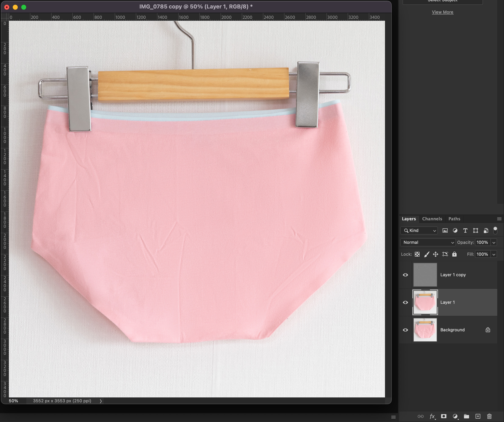Image resolution: width=504 pixels, height=422 pixels.
Task: Open the Normal blend mode dropdown
Action: click(428, 242)
